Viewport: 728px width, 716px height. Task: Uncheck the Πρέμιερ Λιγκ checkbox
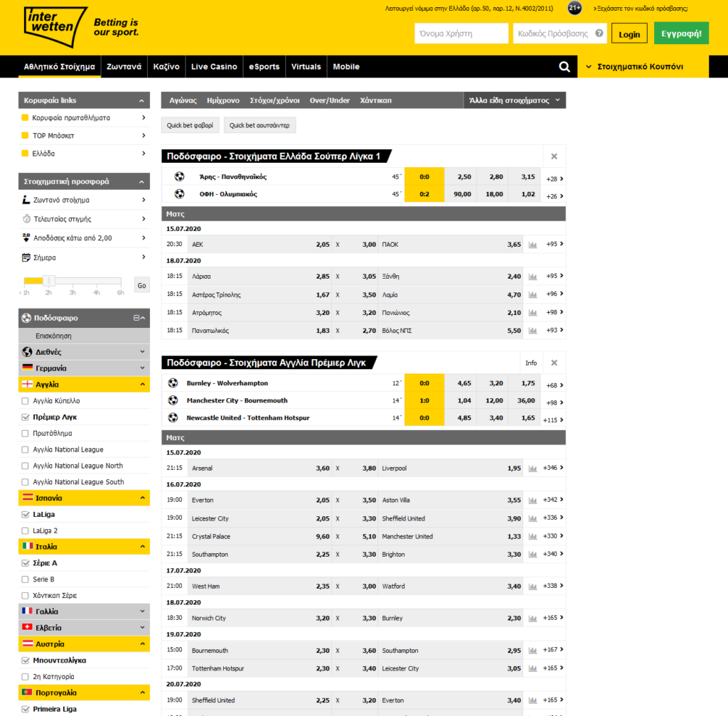pyautogui.click(x=25, y=417)
